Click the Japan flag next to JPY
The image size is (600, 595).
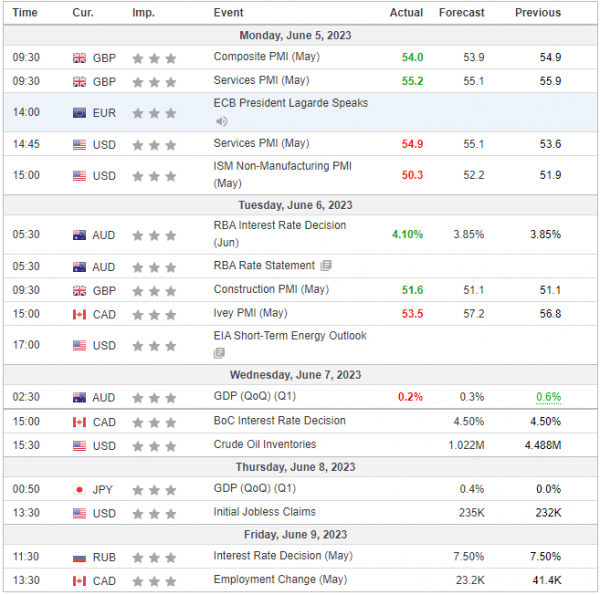[x=80, y=490]
